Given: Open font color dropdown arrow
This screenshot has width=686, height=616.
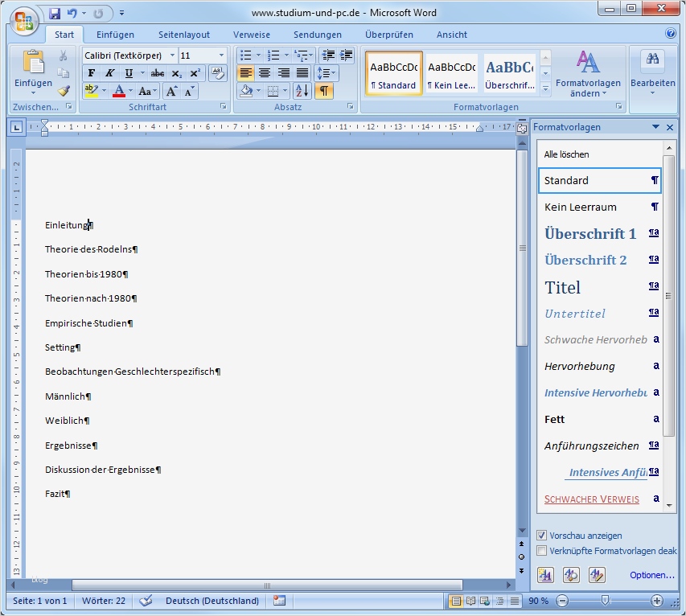Looking at the screenshot, I should pyautogui.click(x=130, y=91).
